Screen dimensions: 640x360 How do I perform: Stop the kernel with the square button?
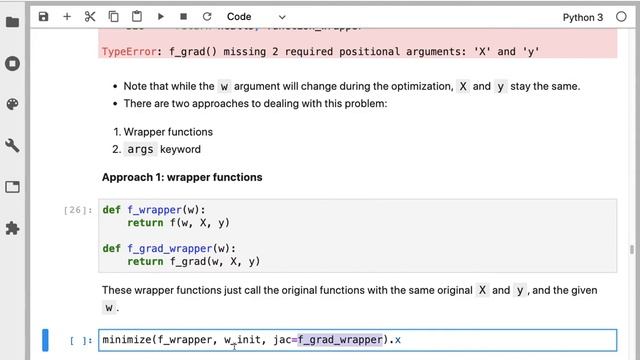click(184, 17)
